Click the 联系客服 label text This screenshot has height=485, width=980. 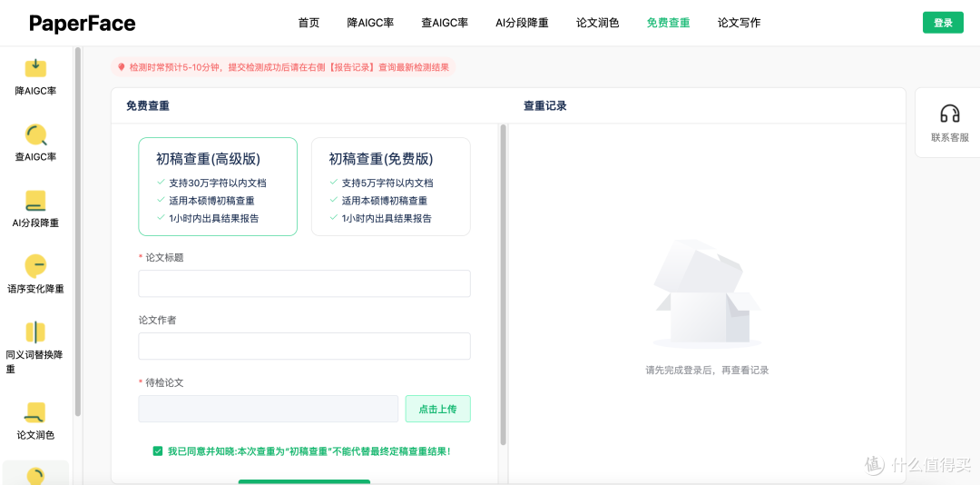[950, 138]
